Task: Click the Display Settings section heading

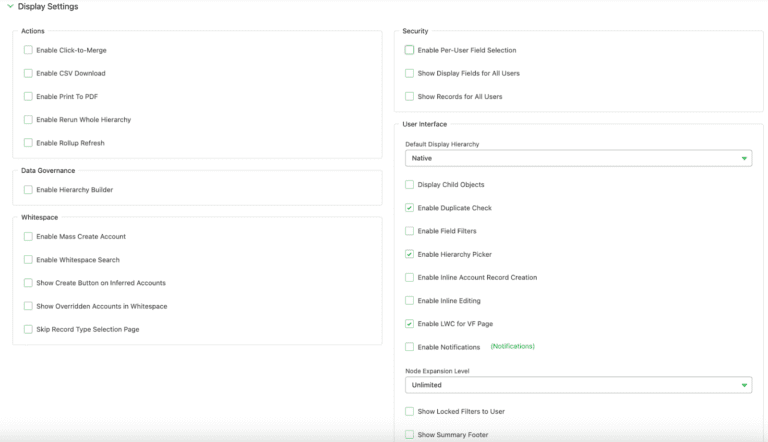Action: [48, 6]
